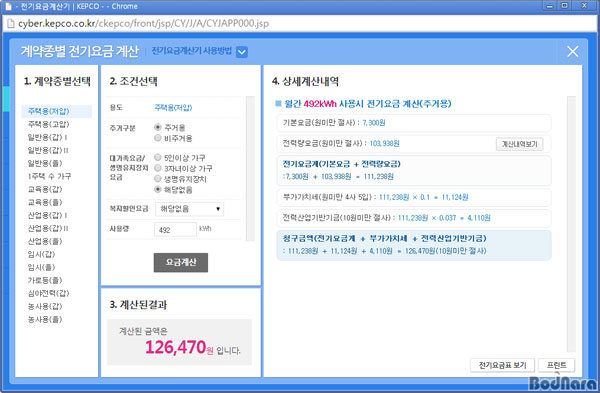This screenshot has width=600, height=393.
Task: Click the calculated amount 126,470원
Action: (179, 347)
